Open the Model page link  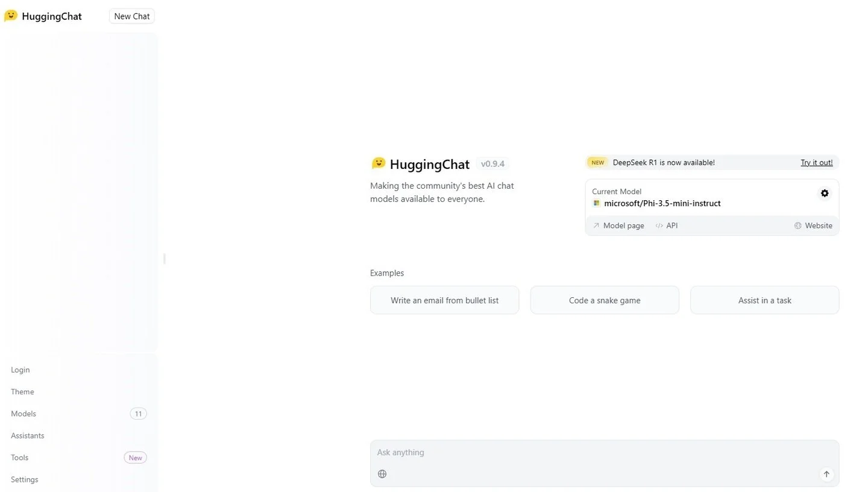pos(618,225)
